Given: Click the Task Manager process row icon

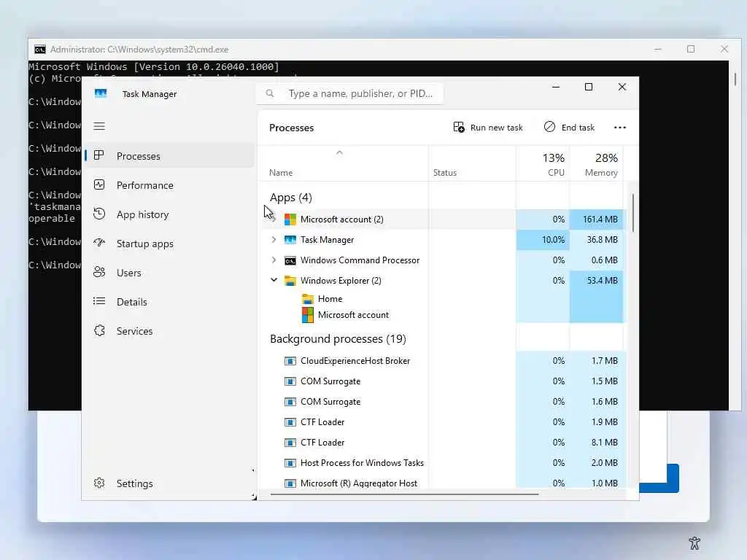Looking at the screenshot, I should (290, 239).
